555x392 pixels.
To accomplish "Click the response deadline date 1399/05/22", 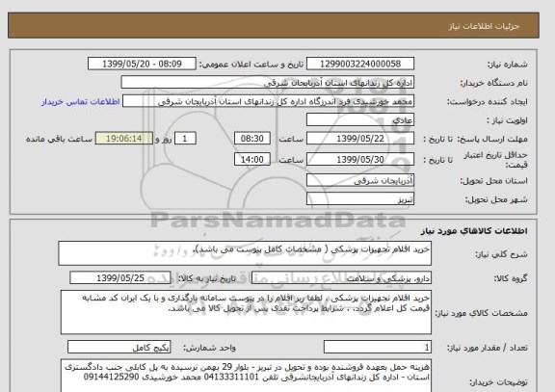I will pos(360,139).
